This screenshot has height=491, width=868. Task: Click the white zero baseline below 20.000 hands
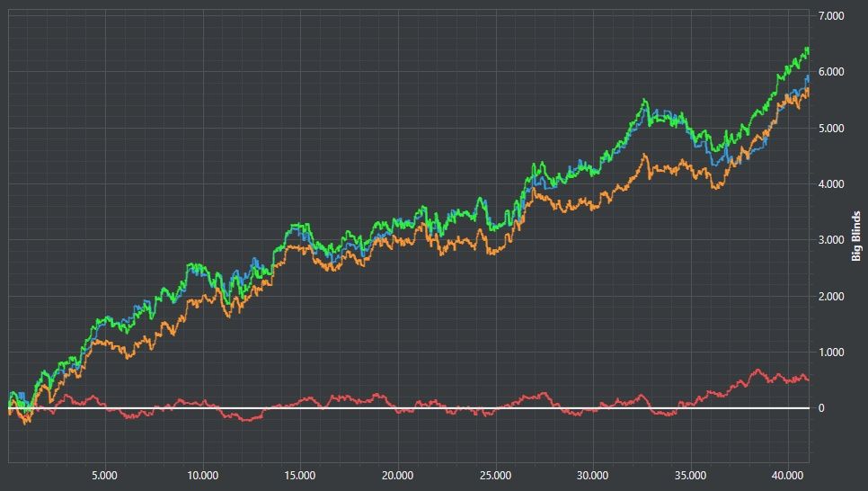(x=397, y=408)
